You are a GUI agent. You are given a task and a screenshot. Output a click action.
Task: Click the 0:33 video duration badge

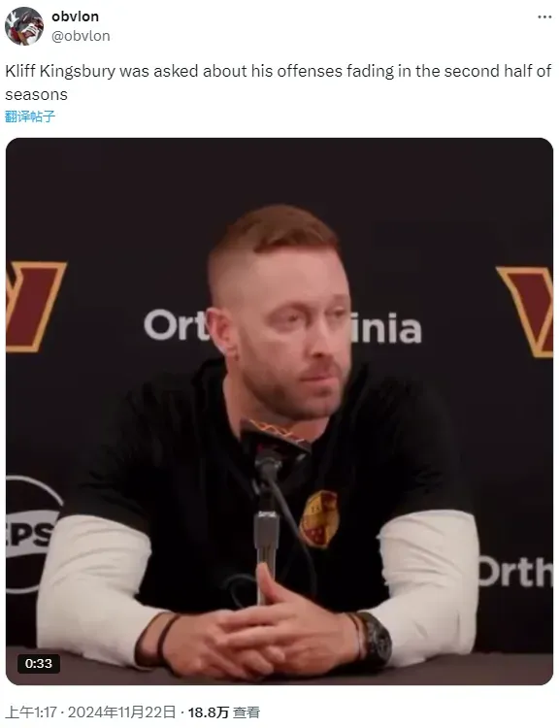click(x=39, y=664)
